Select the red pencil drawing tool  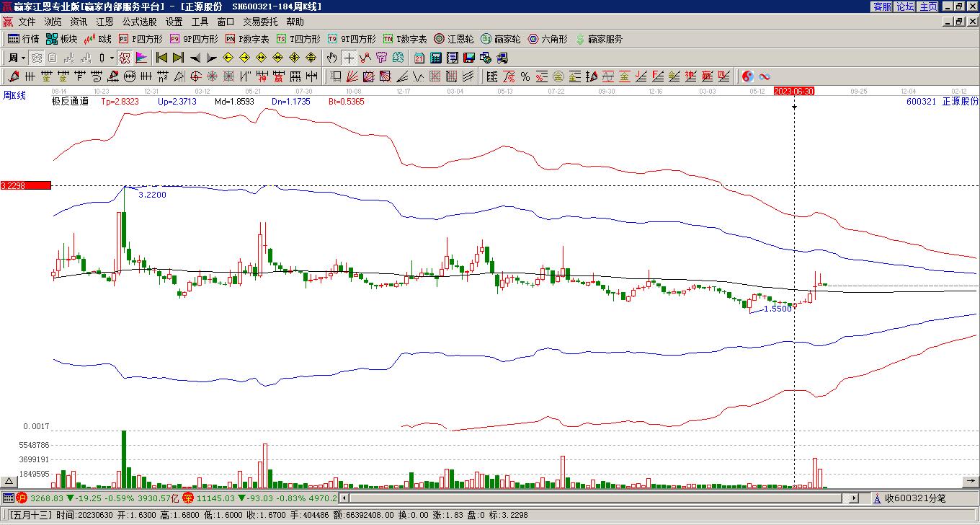(14, 76)
